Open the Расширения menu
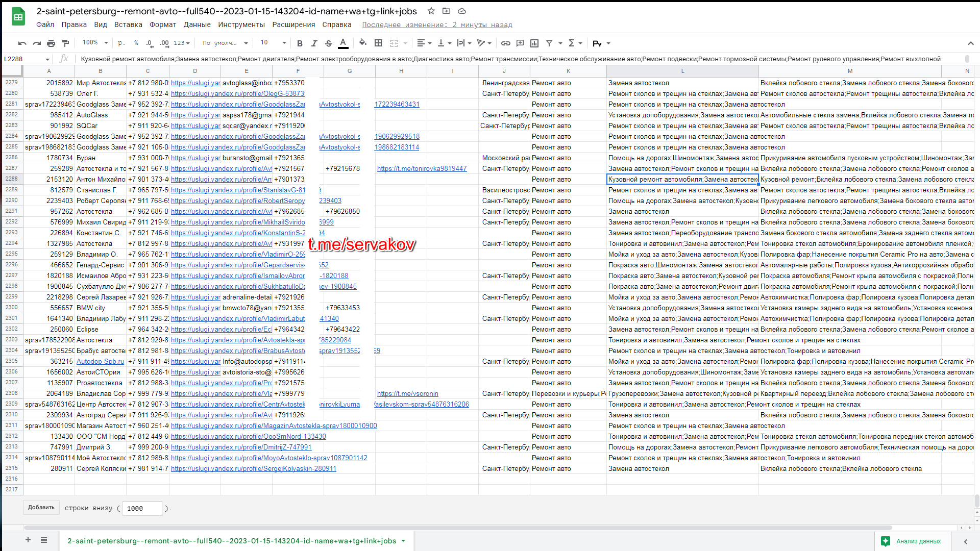980x551 pixels. (293, 24)
